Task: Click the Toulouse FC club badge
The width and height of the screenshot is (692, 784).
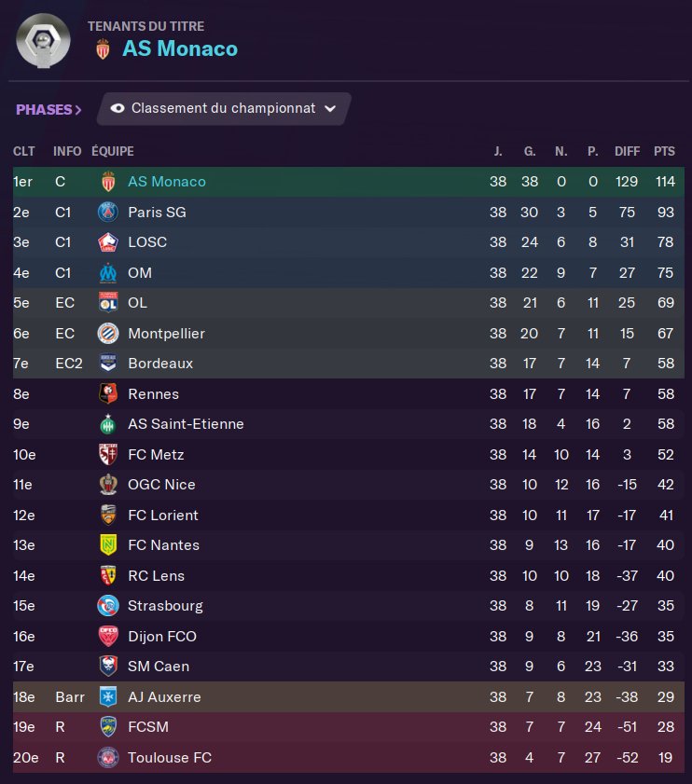Action: tap(108, 758)
